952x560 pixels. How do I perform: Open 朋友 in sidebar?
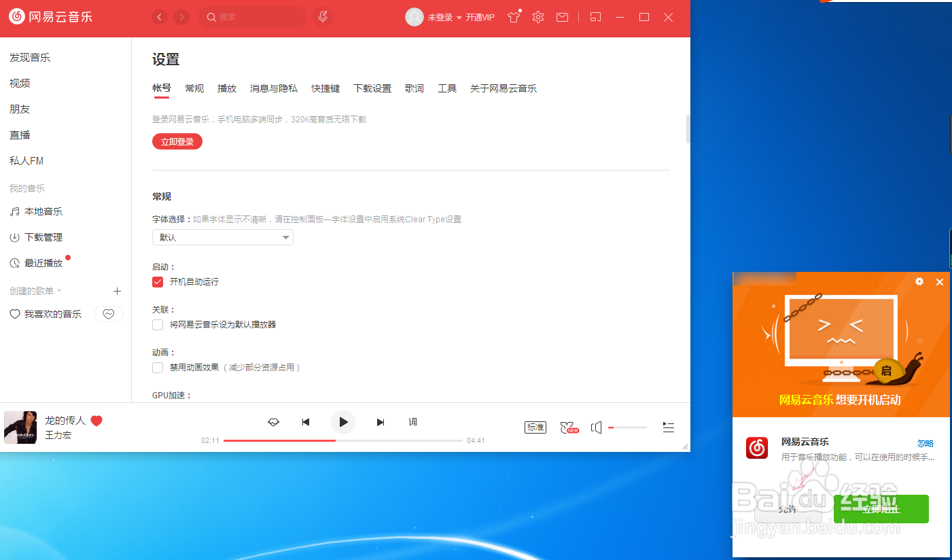tap(20, 109)
